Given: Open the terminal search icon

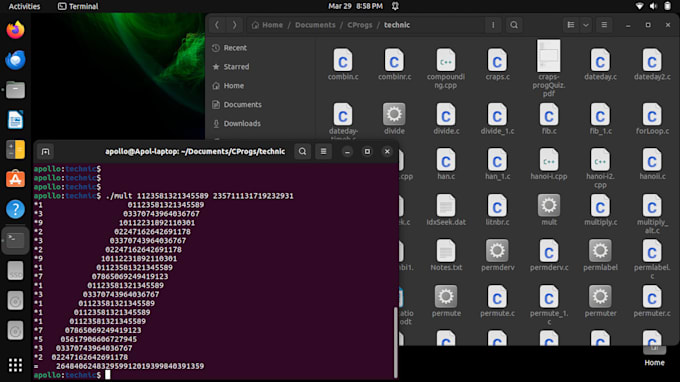Looking at the screenshot, I should (x=302, y=151).
